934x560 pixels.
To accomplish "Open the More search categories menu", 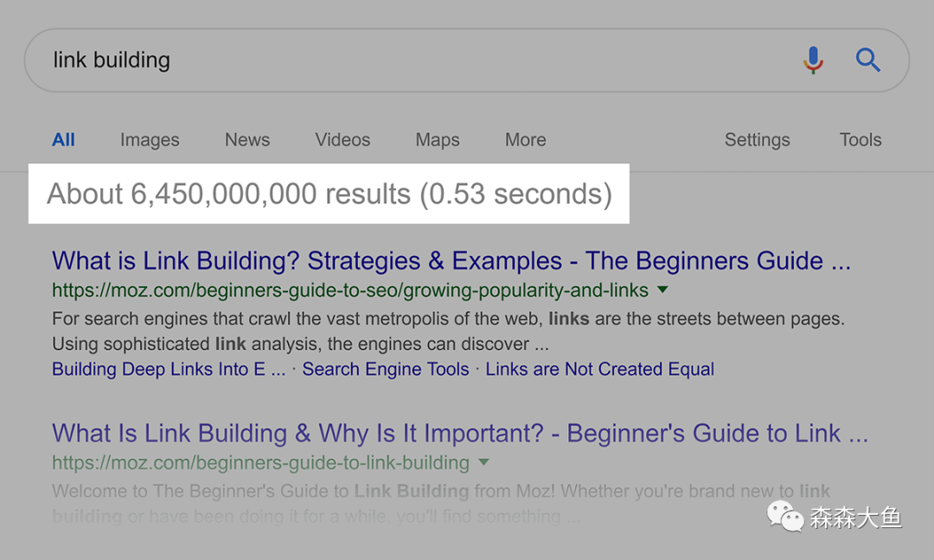I will pyautogui.click(x=526, y=140).
